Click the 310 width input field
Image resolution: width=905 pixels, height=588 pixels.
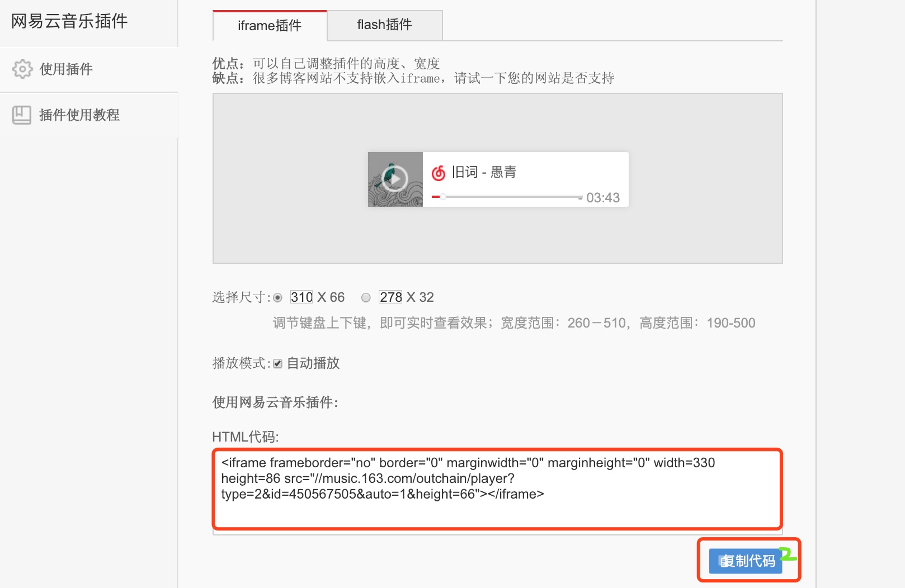(x=302, y=297)
